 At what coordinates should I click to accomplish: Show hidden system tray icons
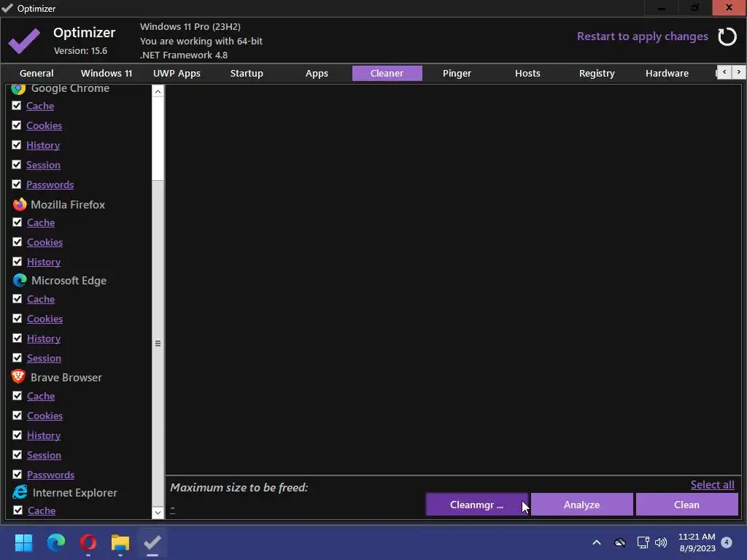pyautogui.click(x=597, y=542)
